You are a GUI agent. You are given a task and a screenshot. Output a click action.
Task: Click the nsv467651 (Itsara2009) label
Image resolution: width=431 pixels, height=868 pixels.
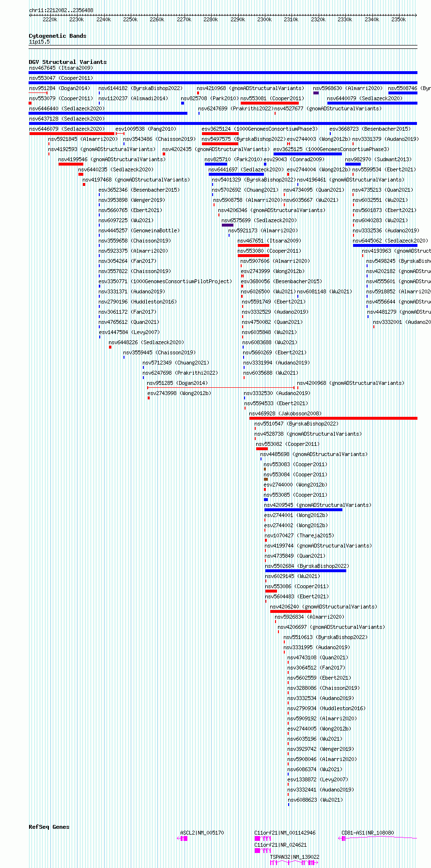coord(269,241)
